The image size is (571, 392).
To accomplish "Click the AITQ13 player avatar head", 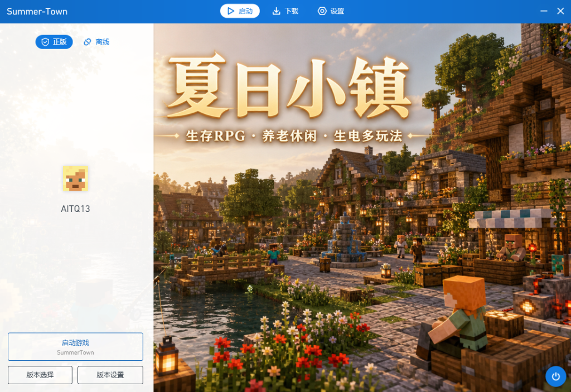I will (x=75, y=178).
